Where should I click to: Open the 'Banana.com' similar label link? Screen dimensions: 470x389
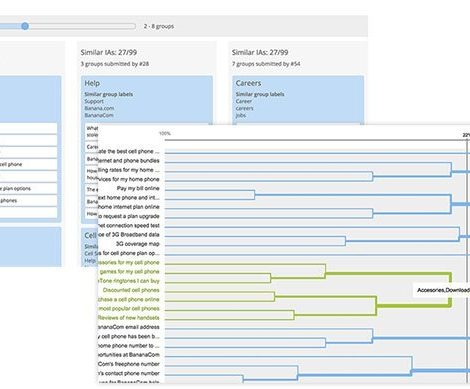pos(99,108)
